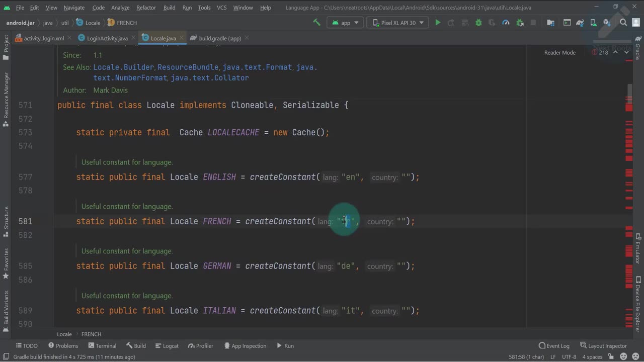Open the LF line separator selector

coord(553,357)
